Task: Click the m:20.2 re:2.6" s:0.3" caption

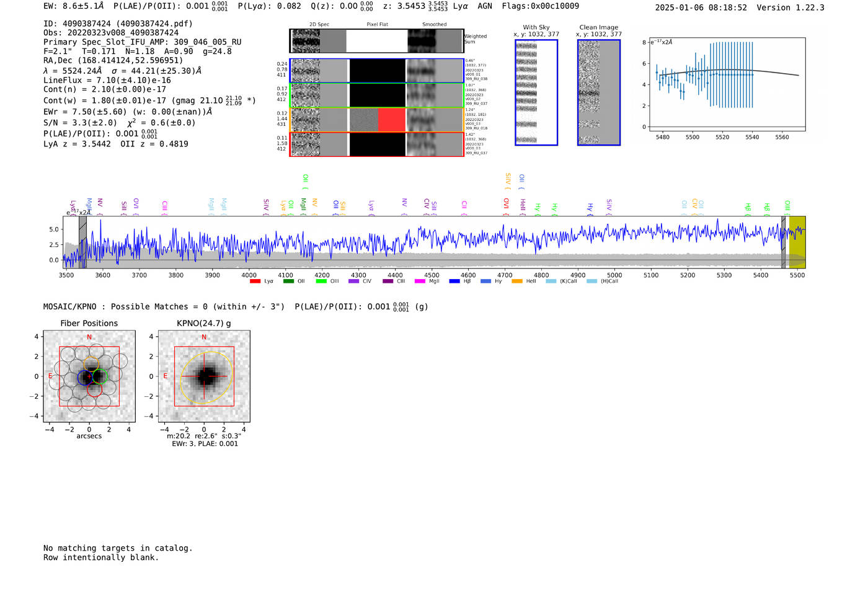Action: pyautogui.click(x=204, y=436)
